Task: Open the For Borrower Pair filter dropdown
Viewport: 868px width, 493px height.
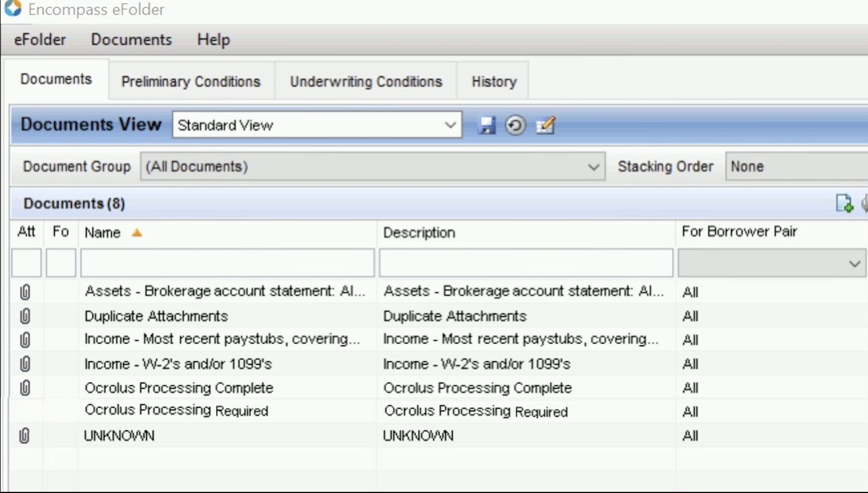Action: (772, 263)
